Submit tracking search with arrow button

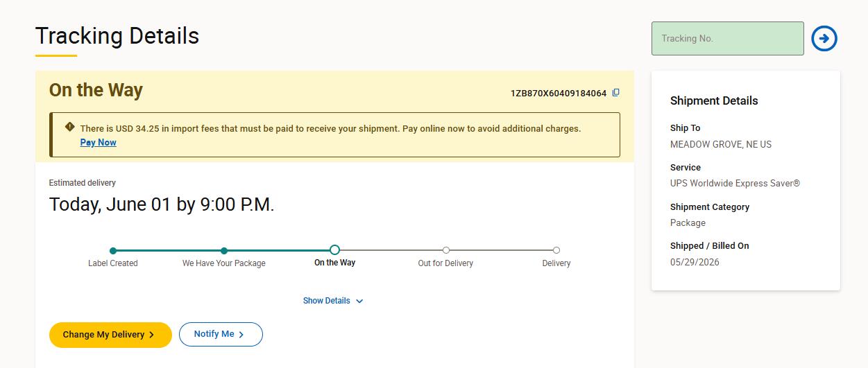(824, 38)
